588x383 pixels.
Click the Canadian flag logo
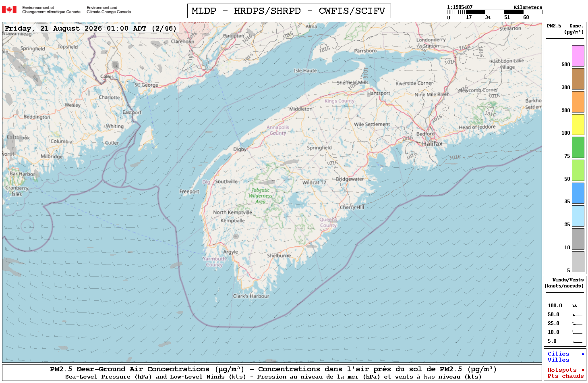click(x=9, y=10)
